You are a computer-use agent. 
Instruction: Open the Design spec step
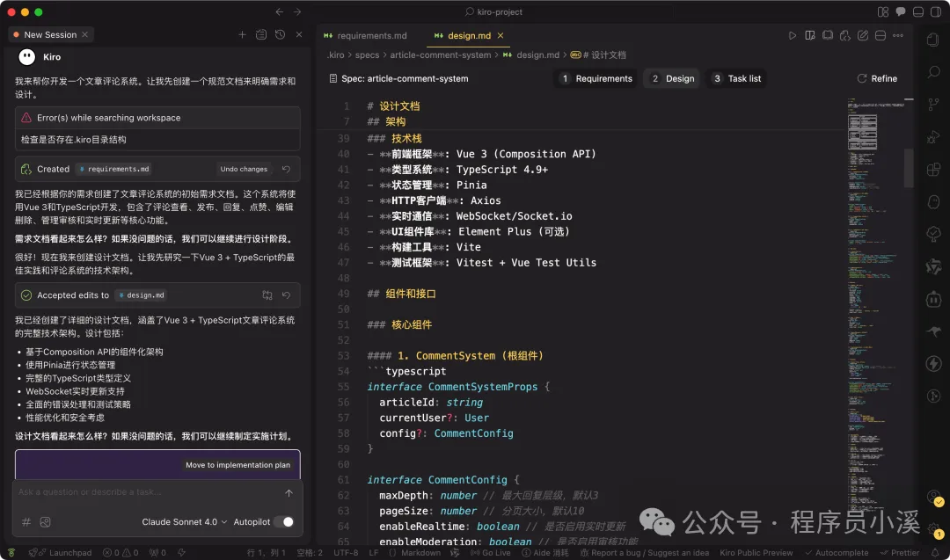click(673, 79)
